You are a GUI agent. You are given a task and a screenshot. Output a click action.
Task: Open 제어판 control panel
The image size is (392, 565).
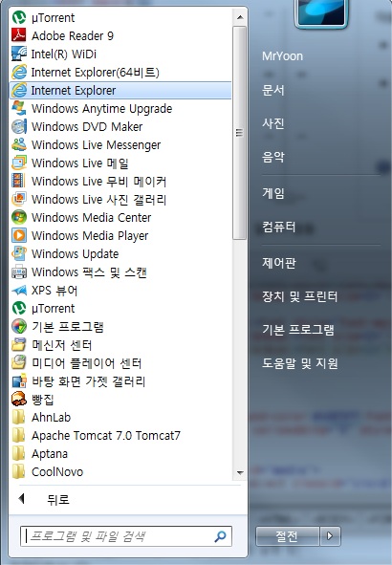pyautogui.click(x=279, y=263)
